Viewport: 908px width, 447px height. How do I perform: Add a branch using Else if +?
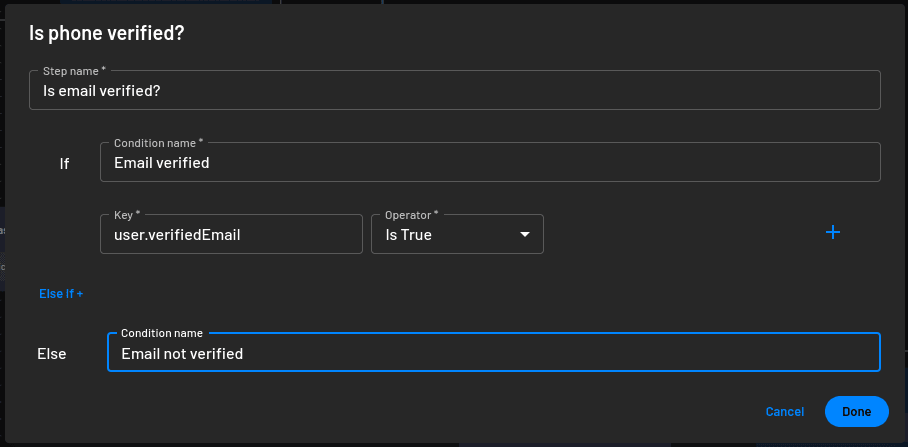pos(61,294)
